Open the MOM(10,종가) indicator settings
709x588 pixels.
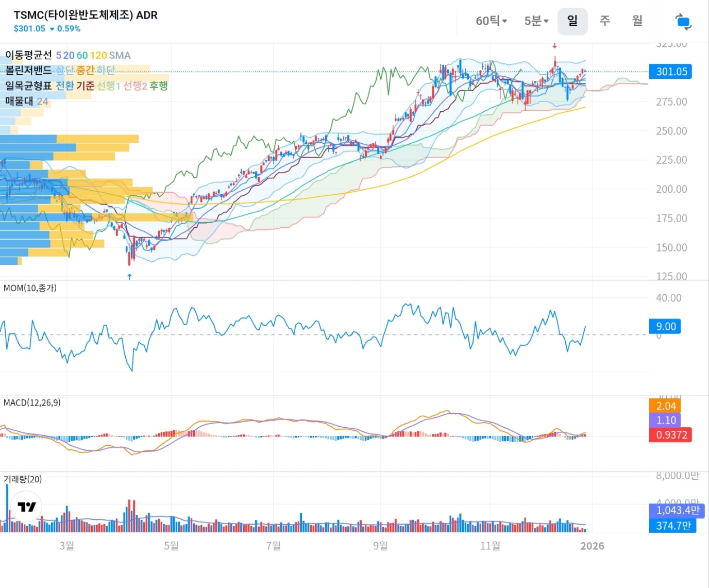point(30,288)
